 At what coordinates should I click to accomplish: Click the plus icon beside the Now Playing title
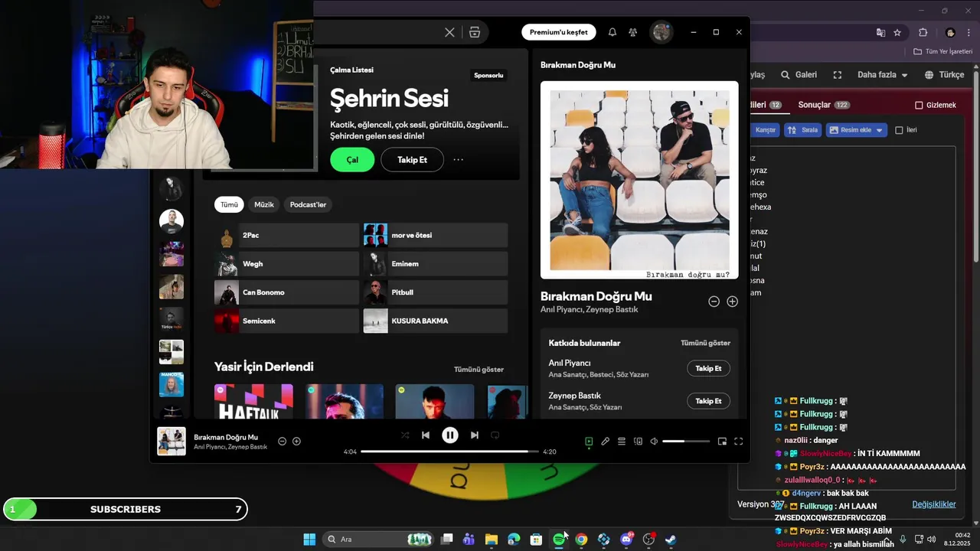732,302
